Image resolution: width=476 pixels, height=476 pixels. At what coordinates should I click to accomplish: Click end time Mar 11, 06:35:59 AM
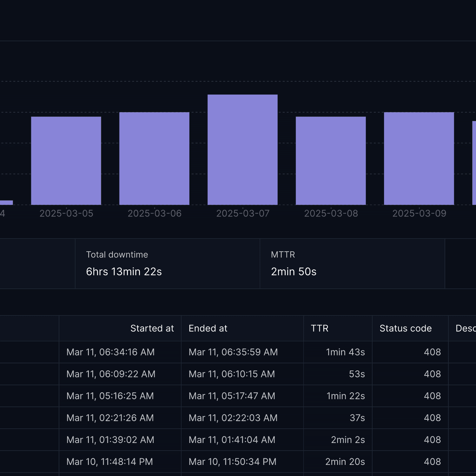(233, 352)
